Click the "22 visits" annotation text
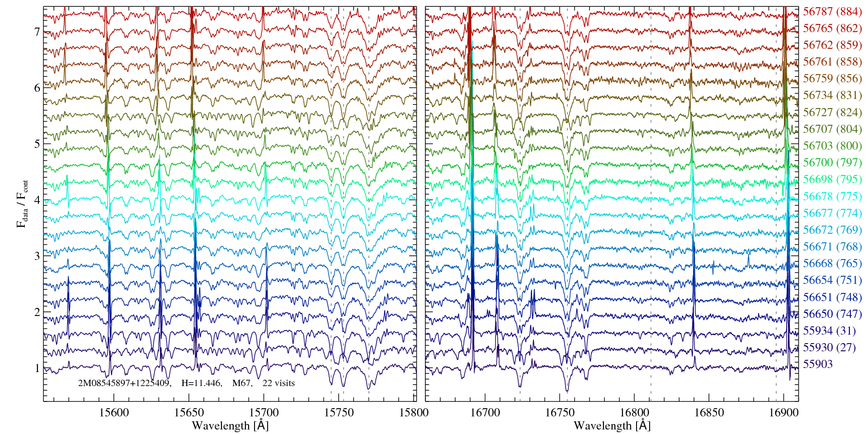Screen dimensions: 868x434 tap(278, 383)
